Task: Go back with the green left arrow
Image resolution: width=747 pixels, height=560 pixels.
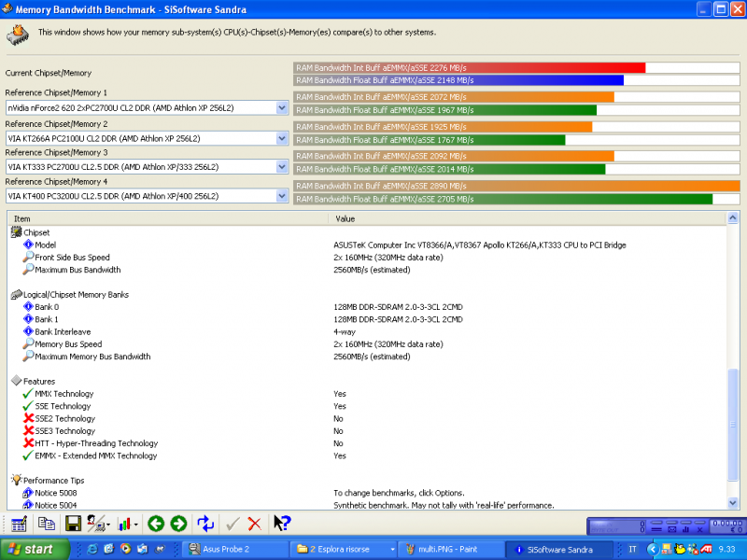Action: (156, 524)
